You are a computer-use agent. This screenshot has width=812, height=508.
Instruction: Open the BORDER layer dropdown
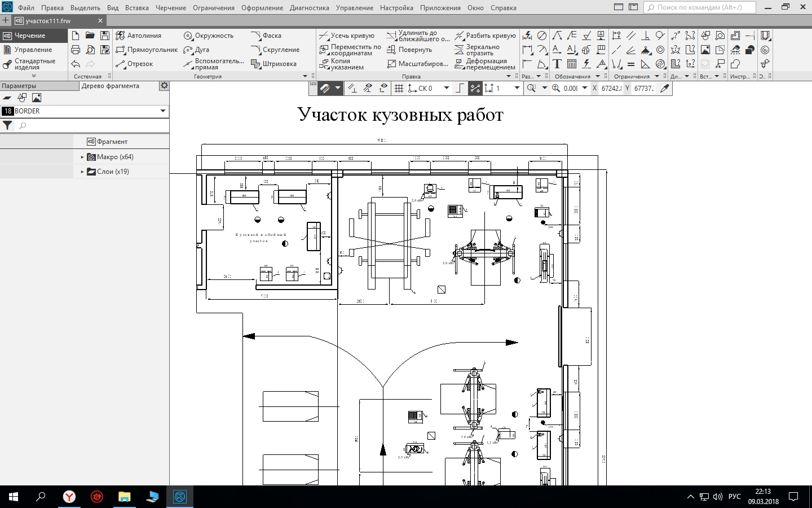point(163,111)
